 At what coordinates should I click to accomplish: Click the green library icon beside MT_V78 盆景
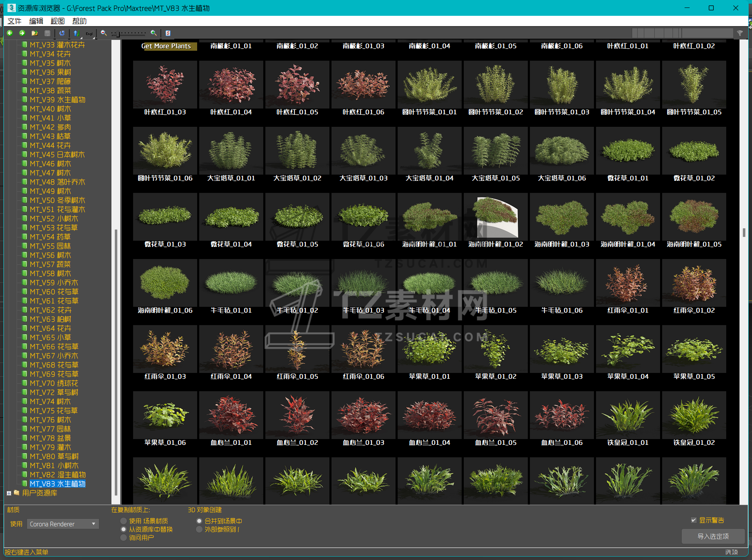(25, 438)
